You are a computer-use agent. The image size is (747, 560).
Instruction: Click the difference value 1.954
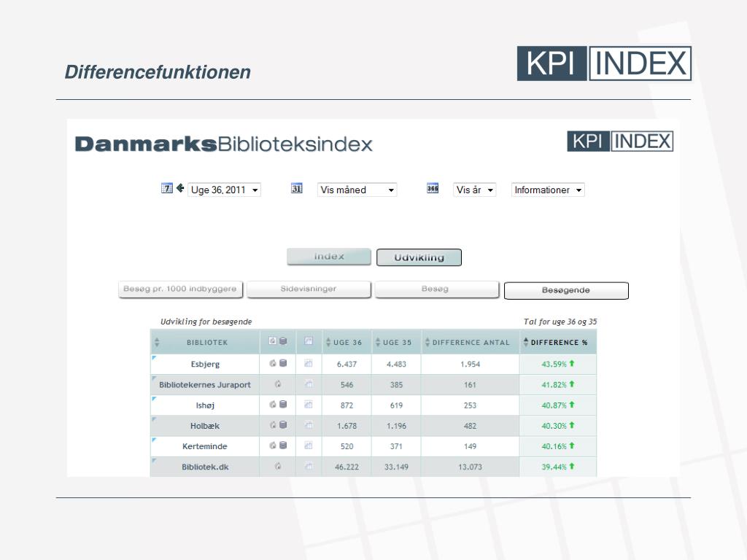click(x=471, y=365)
